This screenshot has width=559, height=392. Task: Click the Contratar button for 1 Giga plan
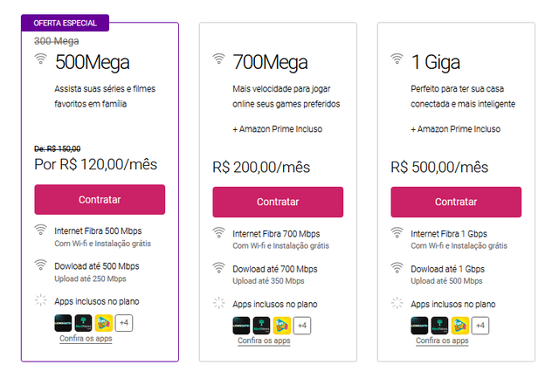[x=456, y=202]
